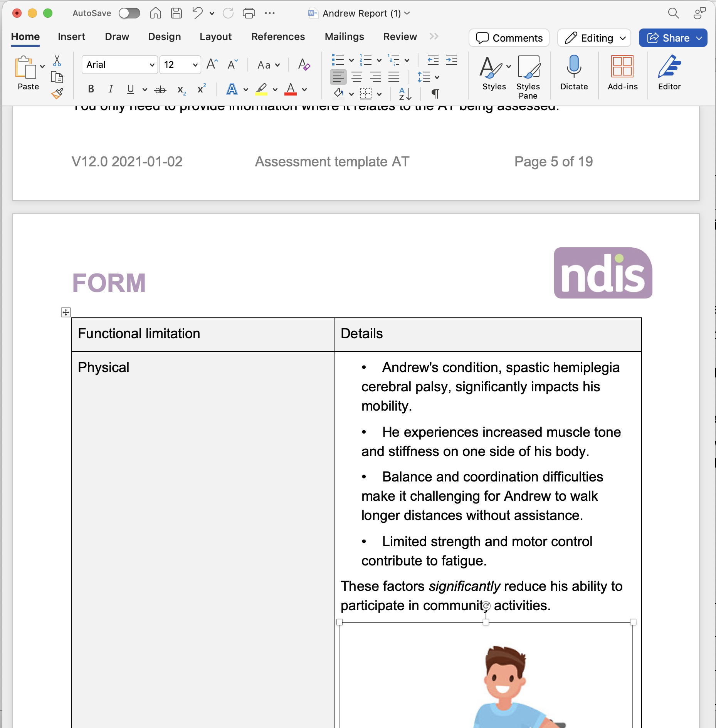Save the document with the floppy disk icon
Viewport: 716px width, 728px height.
coord(176,13)
